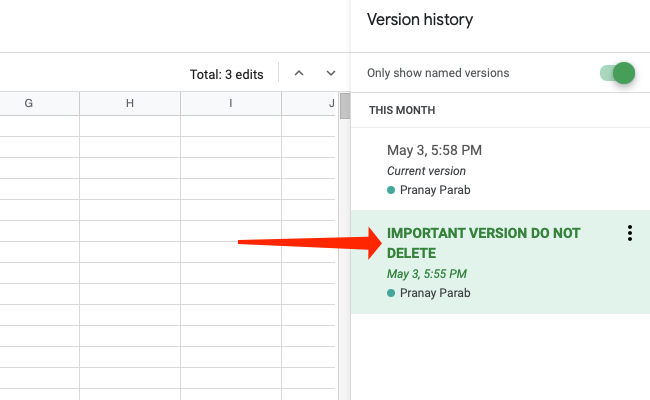Click the Current version italic label

[426, 171]
